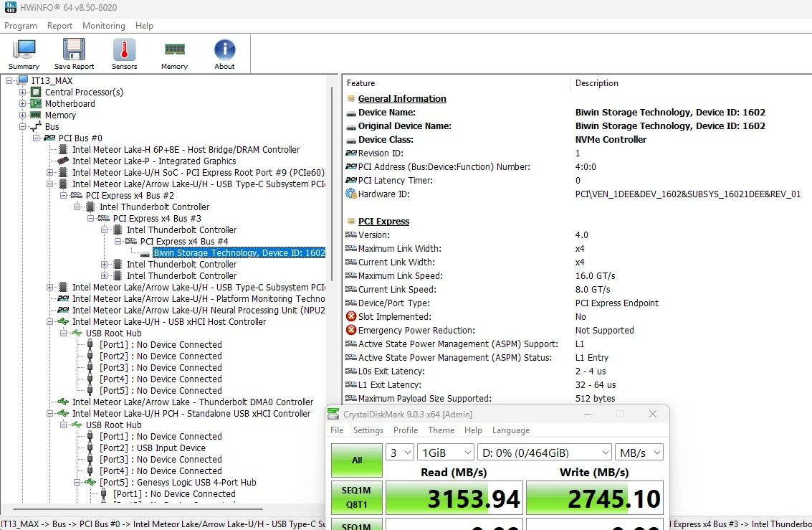The image size is (812, 530).
Task: Open the Profile menu in CrystalDiskMark
Action: (x=406, y=430)
